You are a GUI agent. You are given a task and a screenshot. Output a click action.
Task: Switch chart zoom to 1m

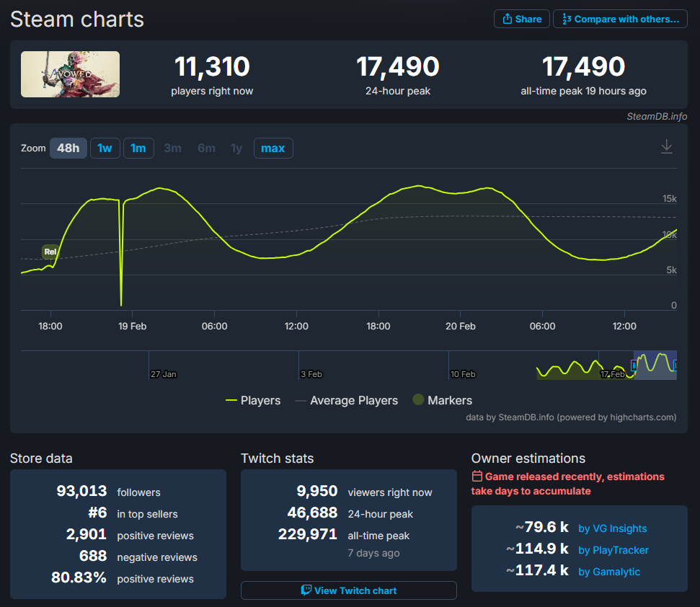(x=138, y=149)
